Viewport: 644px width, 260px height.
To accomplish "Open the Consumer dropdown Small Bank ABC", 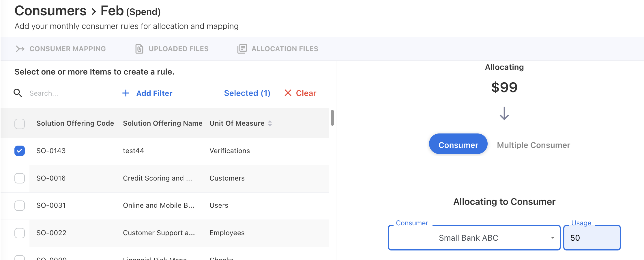I will pyautogui.click(x=468, y=238).
